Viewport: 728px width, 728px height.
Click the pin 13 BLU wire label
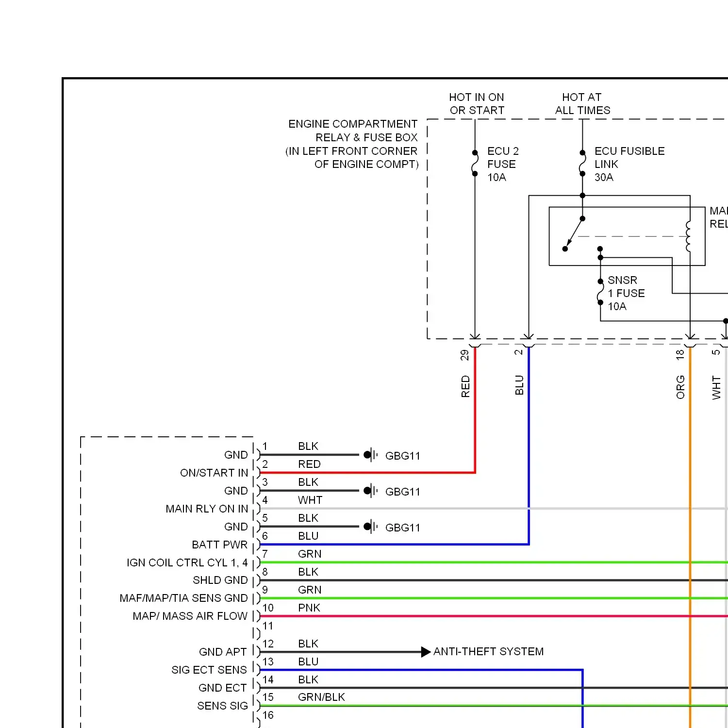point(308,662)
